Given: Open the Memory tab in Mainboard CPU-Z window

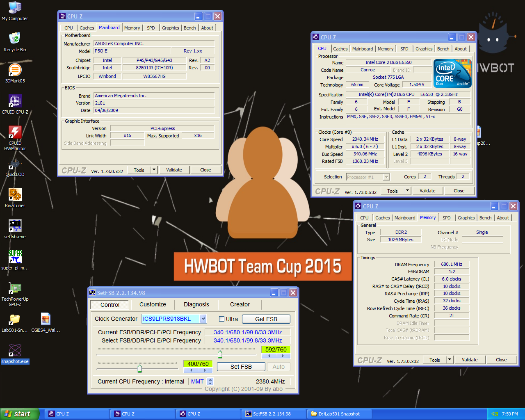Looking at the screenshot, I should (132, 28).
